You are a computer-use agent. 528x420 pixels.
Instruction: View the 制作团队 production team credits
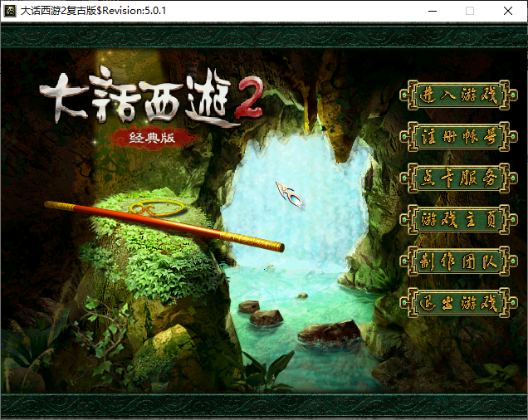coord(454,261)
